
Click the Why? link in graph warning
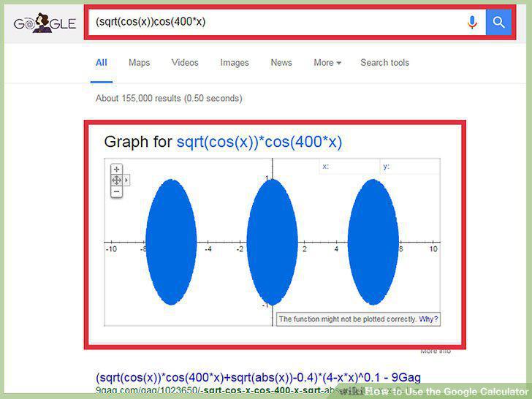point(428,319)
